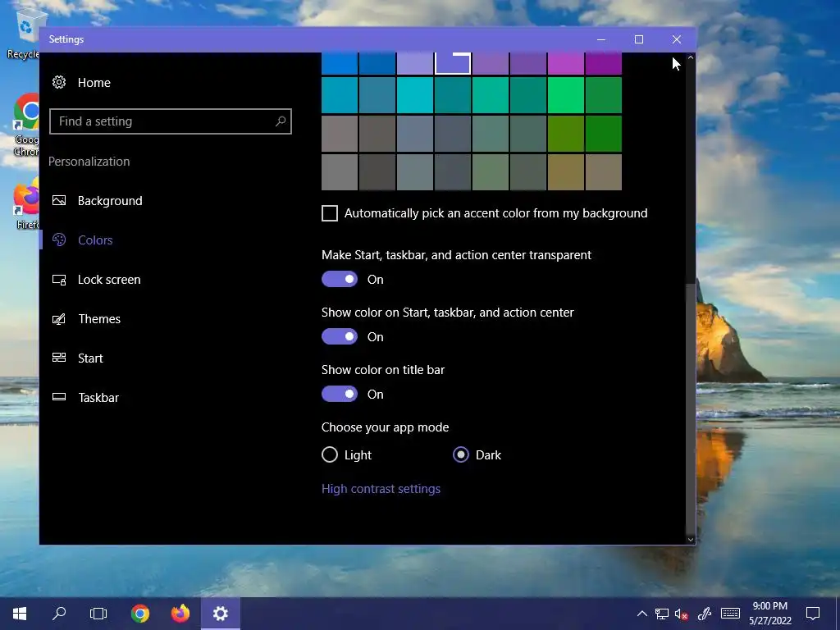Go to Start settings page

pos(90,358)
